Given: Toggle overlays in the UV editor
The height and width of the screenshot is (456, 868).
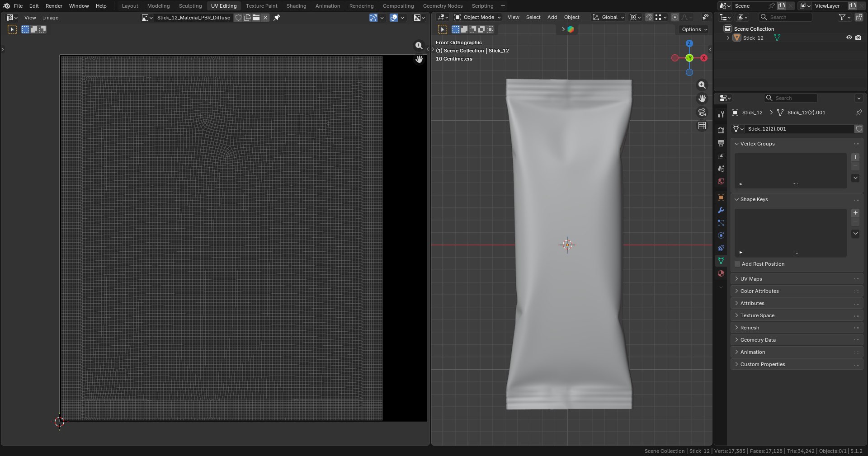Looking at the screenshot, I should [394, 18].
